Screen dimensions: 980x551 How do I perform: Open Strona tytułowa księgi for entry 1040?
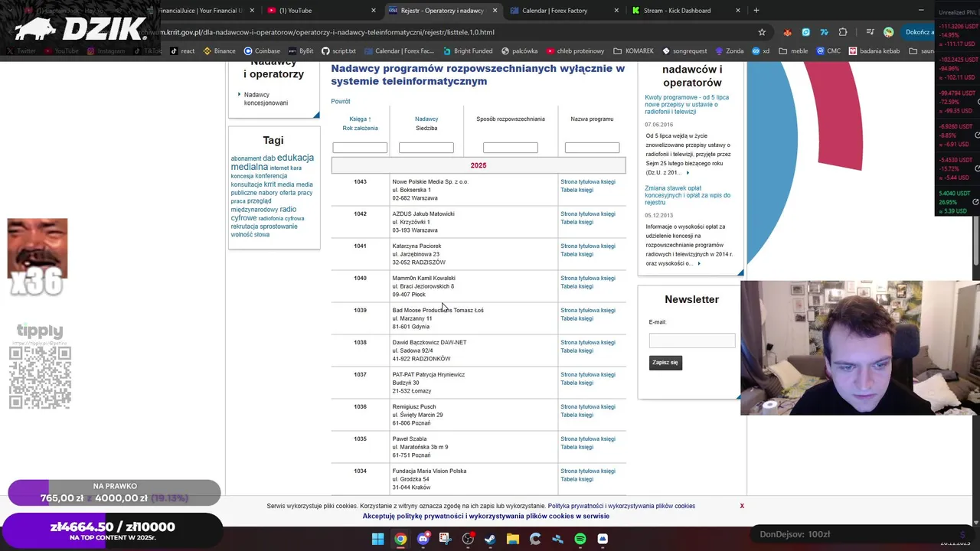[x=588, y=279]
